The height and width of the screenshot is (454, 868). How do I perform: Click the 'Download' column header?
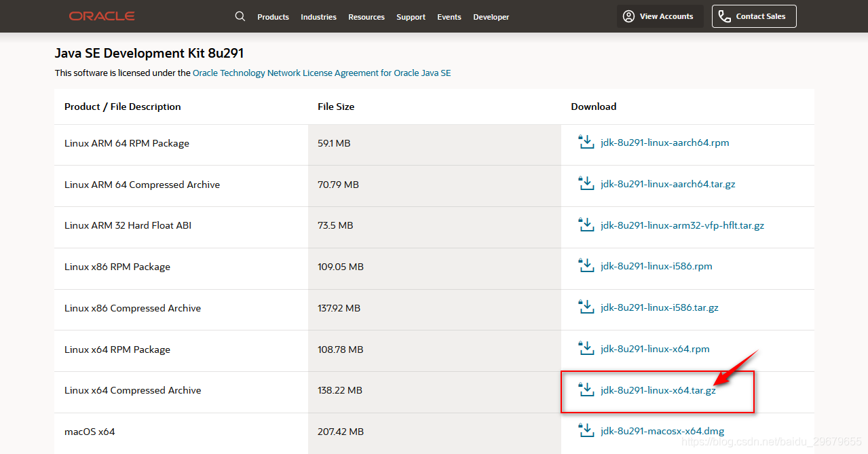[x=594, y=107]
